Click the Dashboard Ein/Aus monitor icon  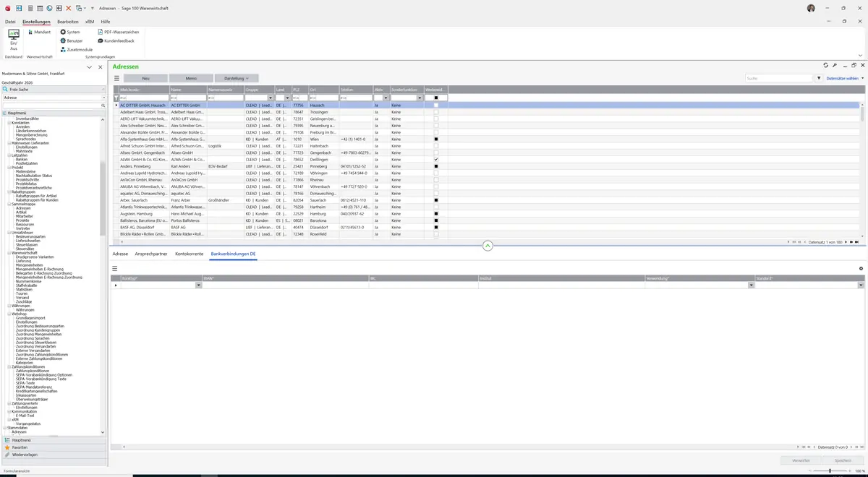pyautogui.click(x=14, y=35)
